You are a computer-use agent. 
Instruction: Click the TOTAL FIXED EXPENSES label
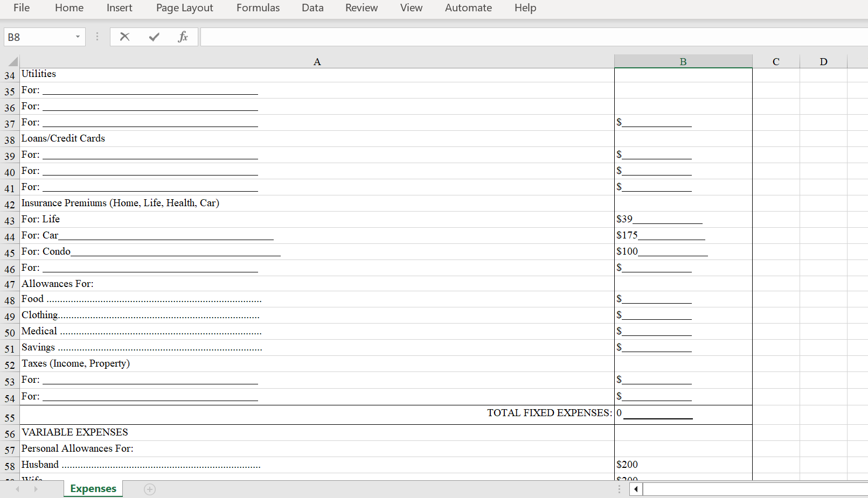tap(550, 413)
